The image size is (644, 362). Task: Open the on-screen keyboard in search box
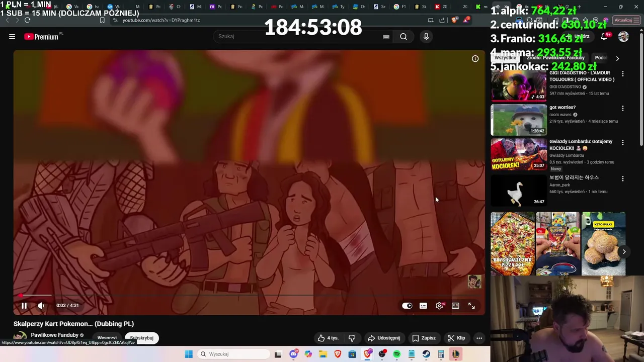coord(386,36)
